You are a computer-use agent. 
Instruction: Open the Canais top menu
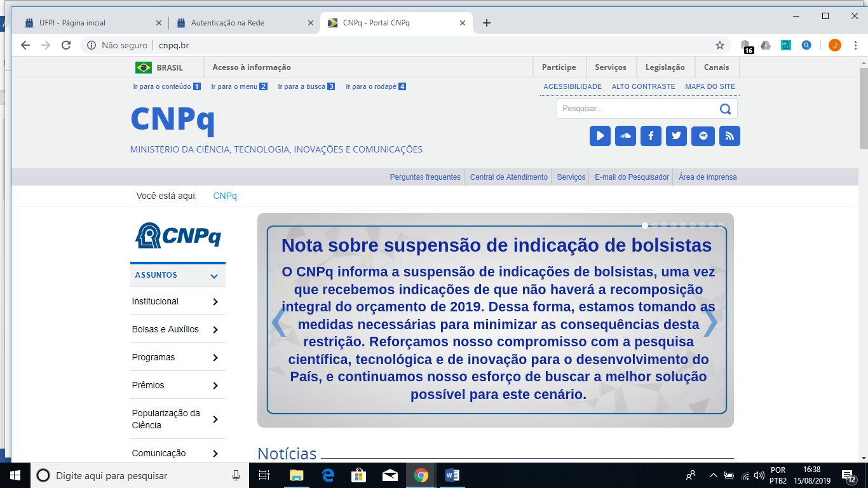click(717, 67)
